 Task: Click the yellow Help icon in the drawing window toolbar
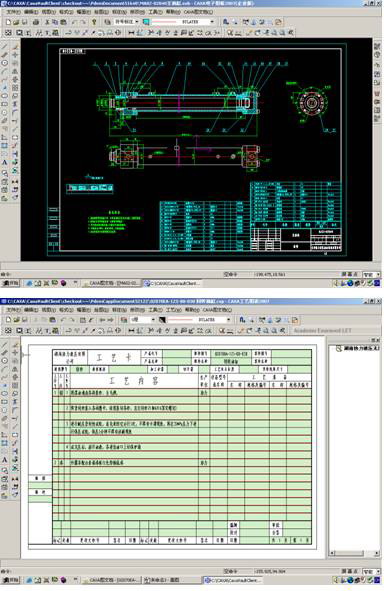coord(95,22)
